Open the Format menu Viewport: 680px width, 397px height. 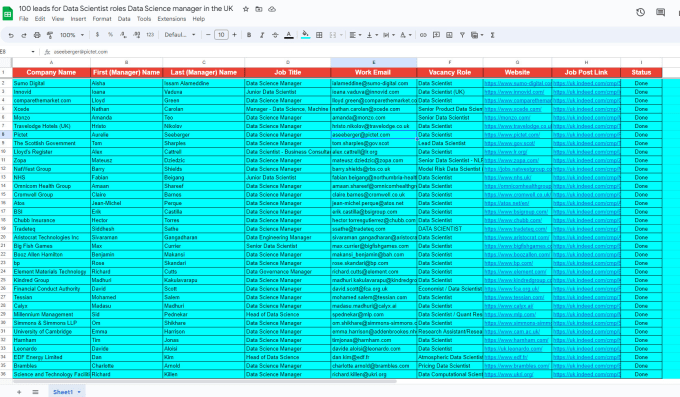(x=102, y=19)
